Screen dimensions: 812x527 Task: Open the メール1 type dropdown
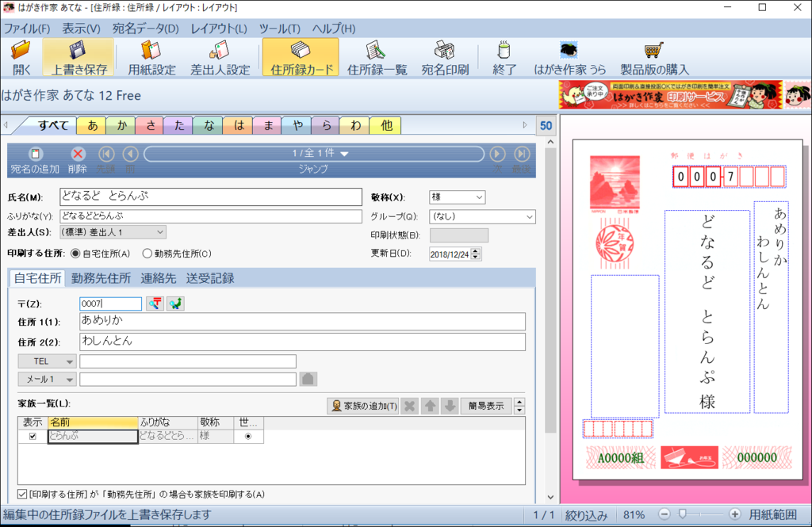47,380
